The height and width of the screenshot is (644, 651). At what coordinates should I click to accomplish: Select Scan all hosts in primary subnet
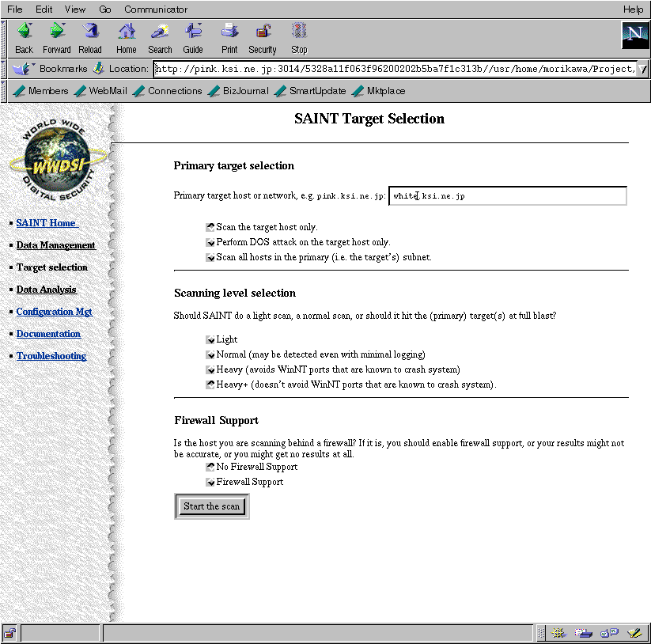point(210,257)
